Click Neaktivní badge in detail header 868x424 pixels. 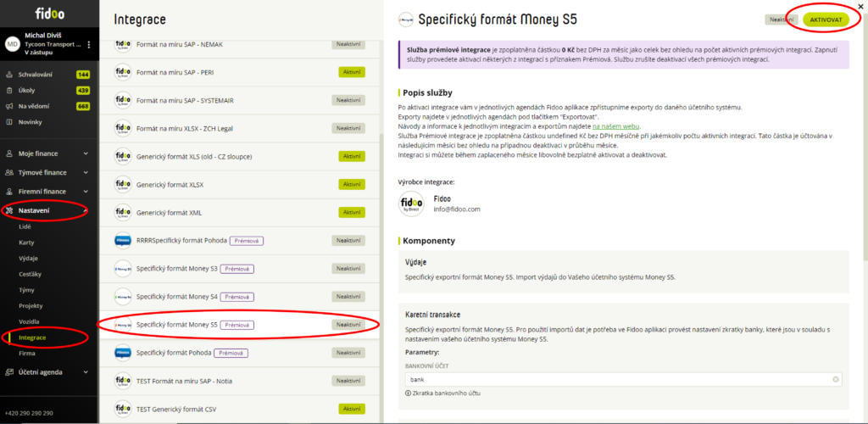click(x=782, y=20)
